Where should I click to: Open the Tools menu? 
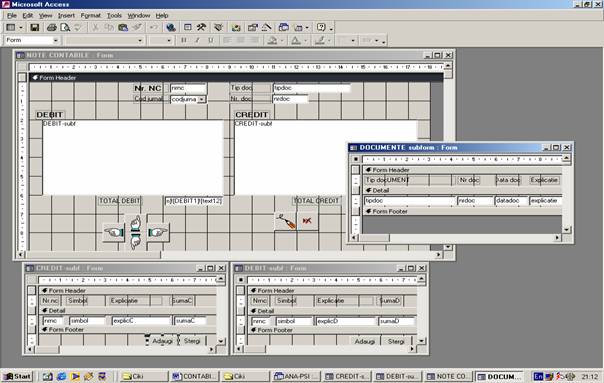coord(114,15)
